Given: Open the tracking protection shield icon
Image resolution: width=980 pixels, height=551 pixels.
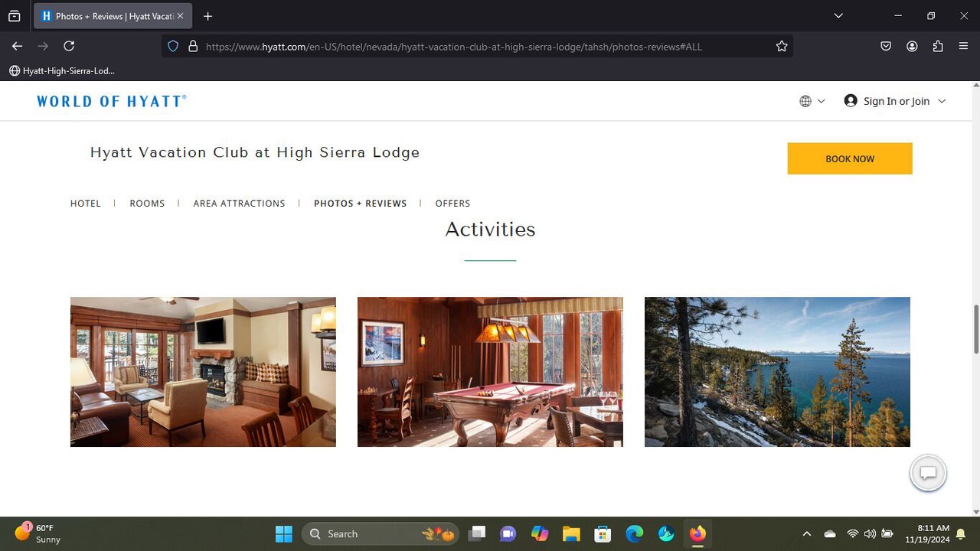Looking at the screenshot, I should coord(173,47).
